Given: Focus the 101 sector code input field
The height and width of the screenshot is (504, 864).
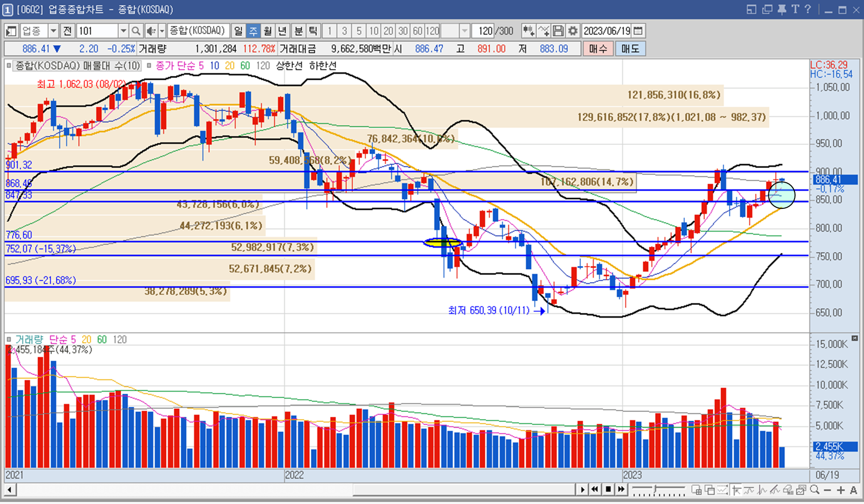Looking at the screenshot, I should pos(97,31).
